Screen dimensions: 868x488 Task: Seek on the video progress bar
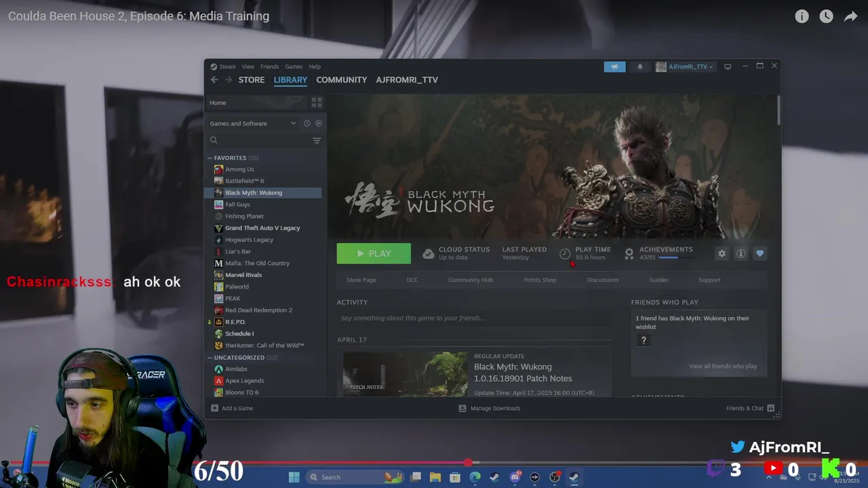click(x=434, y=463)
